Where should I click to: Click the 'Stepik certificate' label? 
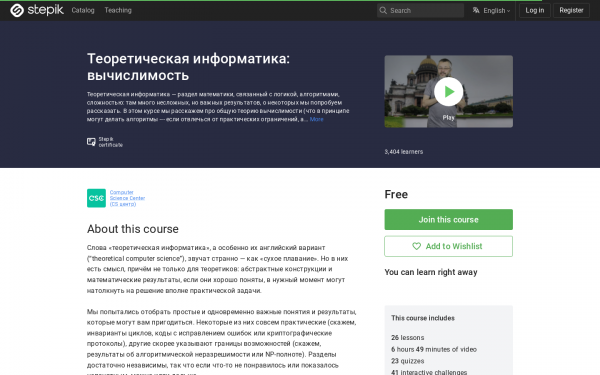click(111, 142)
